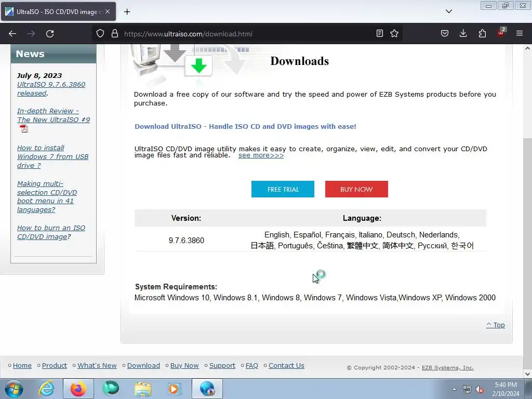532x399 pixels.
Task: Launch Internet Explorer from the taskbar
Action: click(46, 389)
